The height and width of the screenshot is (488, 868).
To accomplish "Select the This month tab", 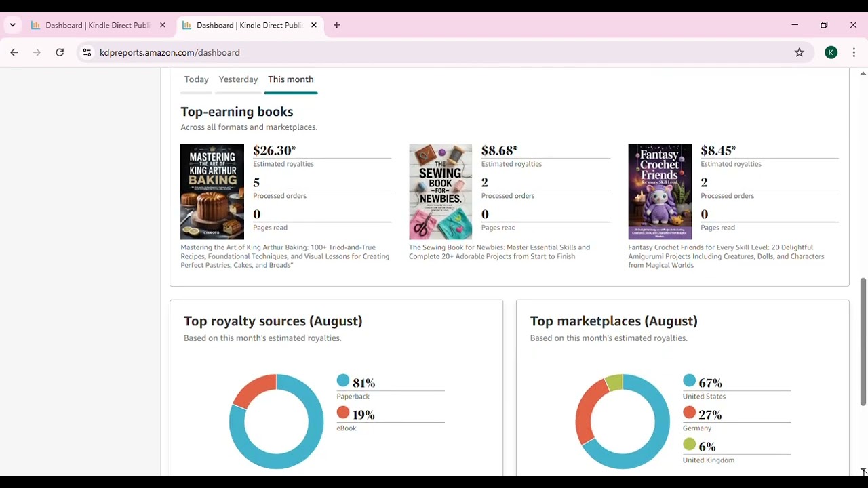I will 290,79.
